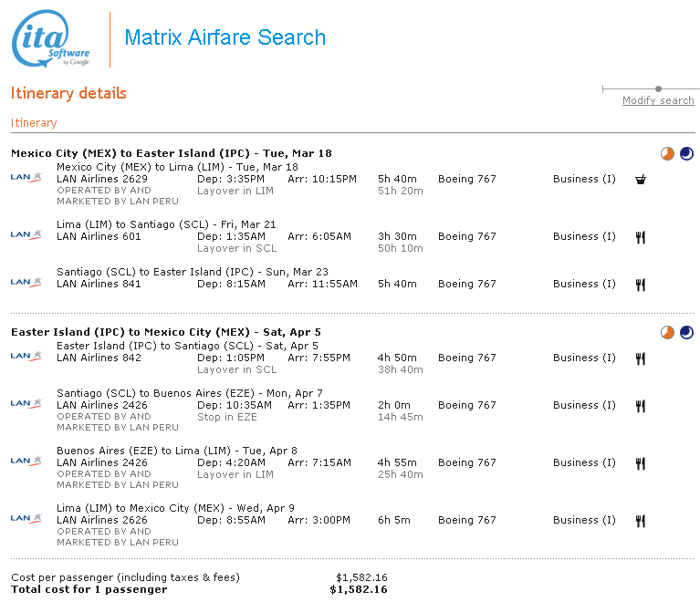Click the blue moon icon for Mar 18 trip
This screenshot has height=602, width=700.
(686, 153)
